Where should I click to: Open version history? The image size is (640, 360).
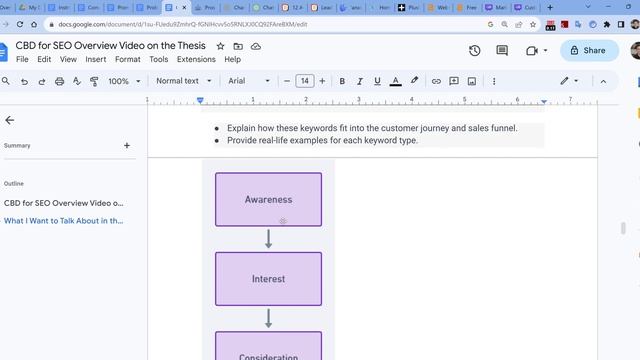click(x=474, y=51)
